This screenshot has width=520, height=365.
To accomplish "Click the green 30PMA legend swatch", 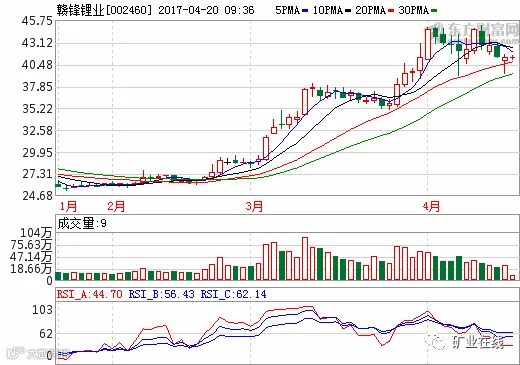I will pyautogui.click(x=434, y=11).
